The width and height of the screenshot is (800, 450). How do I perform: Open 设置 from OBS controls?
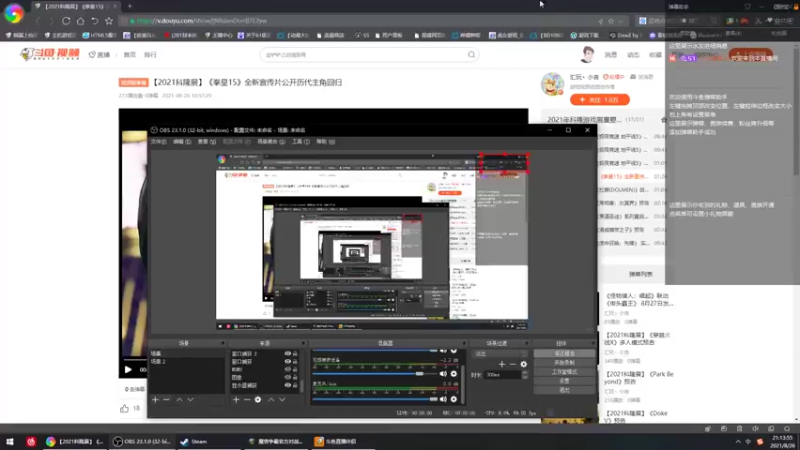point(564,381)
